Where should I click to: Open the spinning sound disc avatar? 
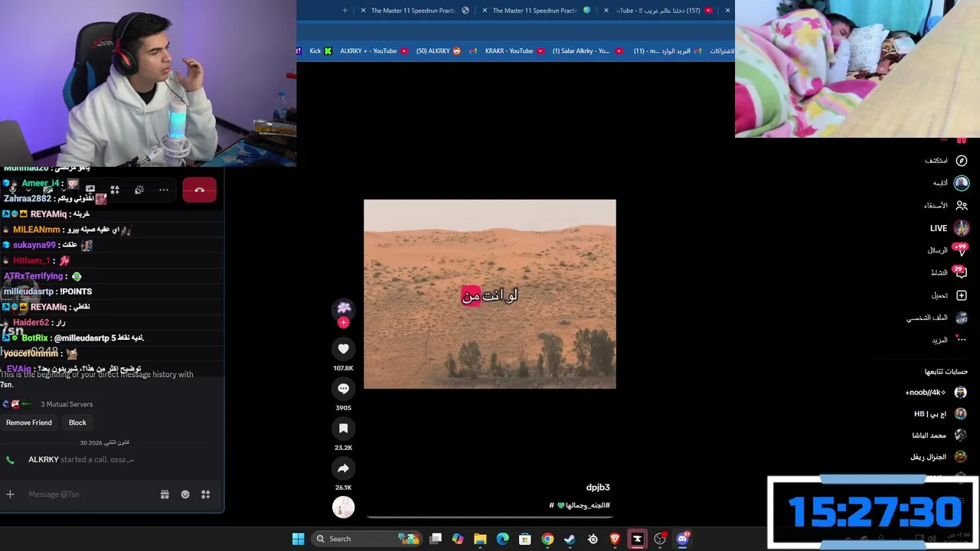pyautogui.click(x=343, y=507)
